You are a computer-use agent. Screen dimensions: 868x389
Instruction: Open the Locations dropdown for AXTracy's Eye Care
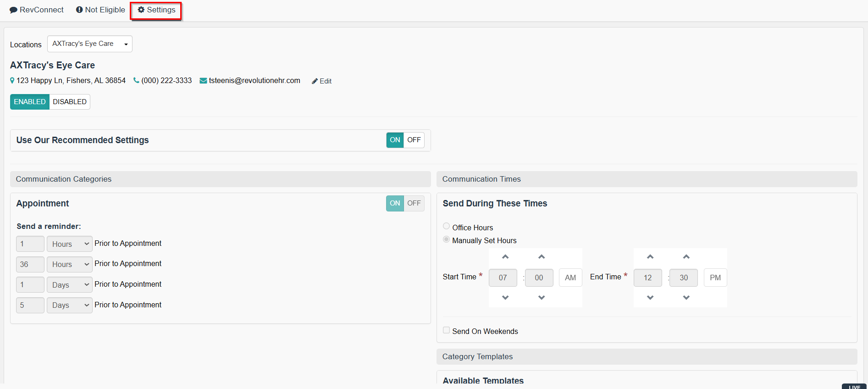[90, 44]
